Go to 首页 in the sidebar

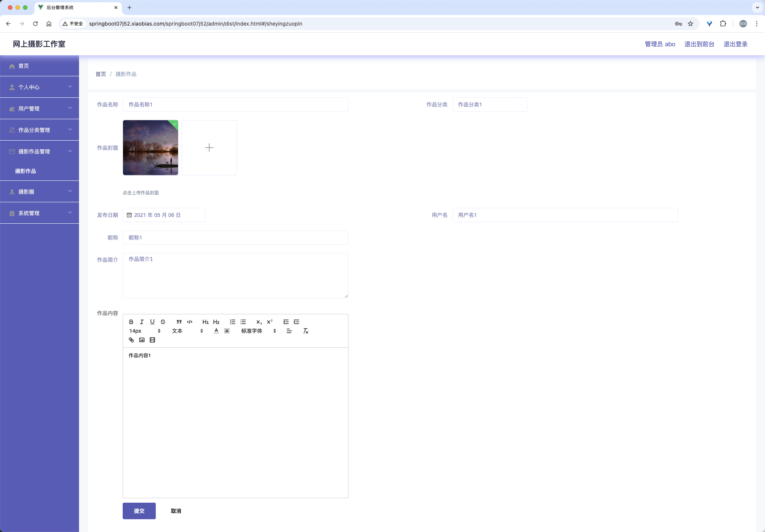click(x=40, y=66)
